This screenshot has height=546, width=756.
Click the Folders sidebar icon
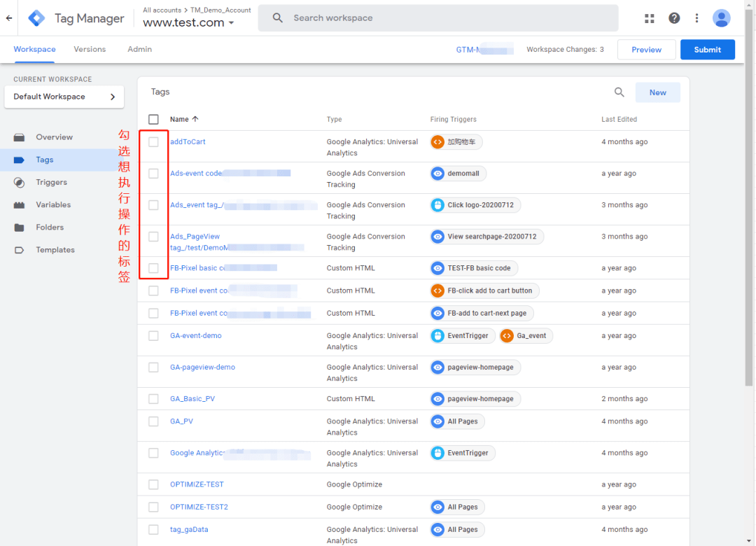click(20, 227)
